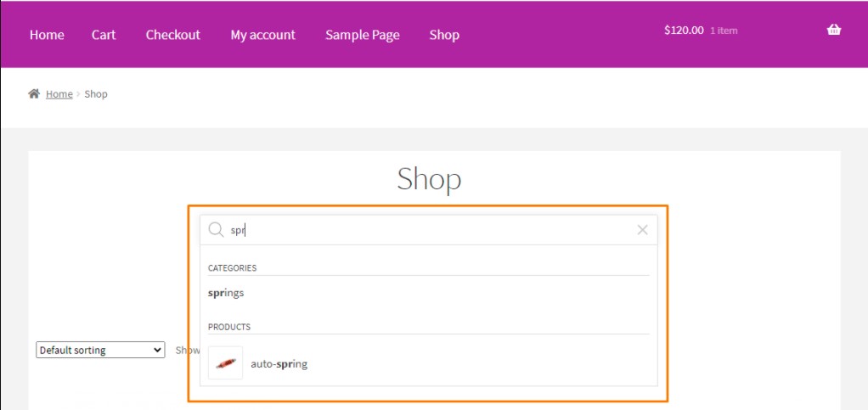Screen dimensions: 868x410
Task: Choose auto-spring product name in results
Action: [x=279, y=364]
